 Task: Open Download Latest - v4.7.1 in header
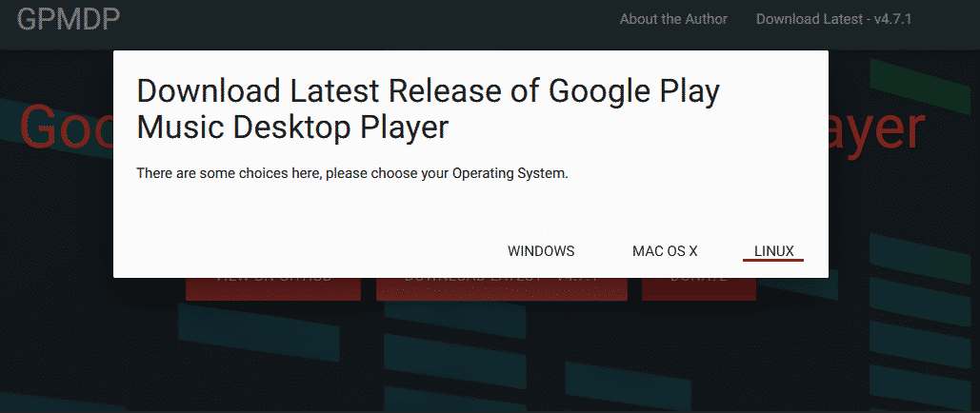pyautogui.click(x=833, y=19)
